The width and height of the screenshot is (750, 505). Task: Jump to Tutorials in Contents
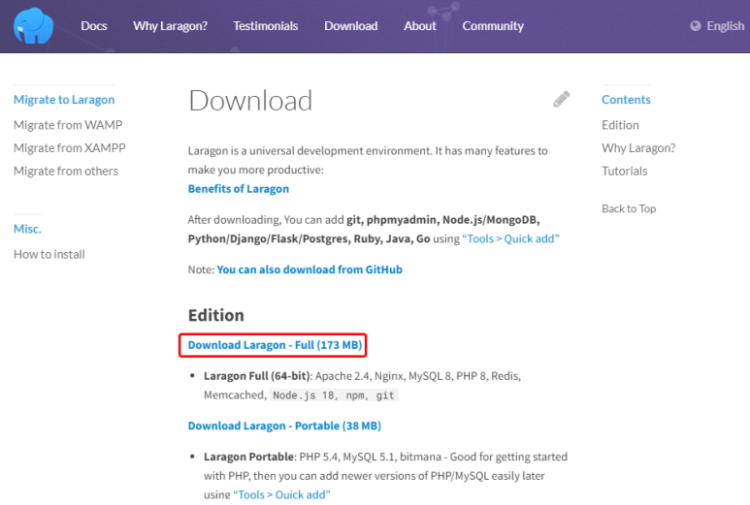click(624, 171)
